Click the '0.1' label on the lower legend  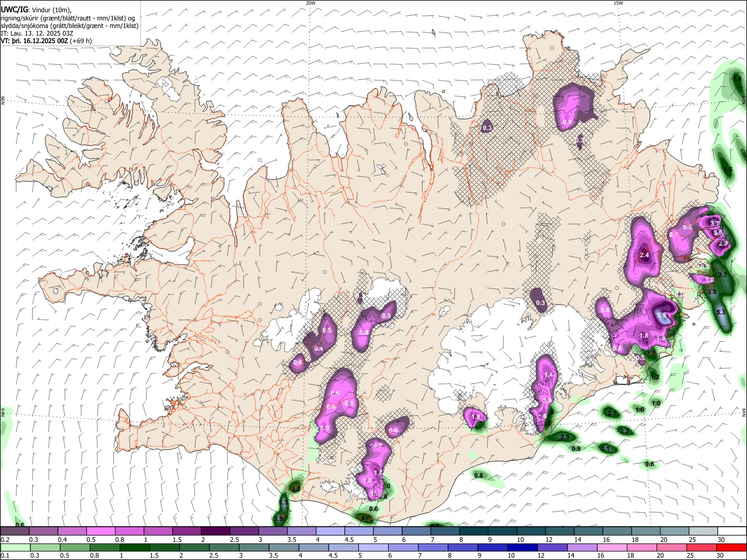click(5, 556)
